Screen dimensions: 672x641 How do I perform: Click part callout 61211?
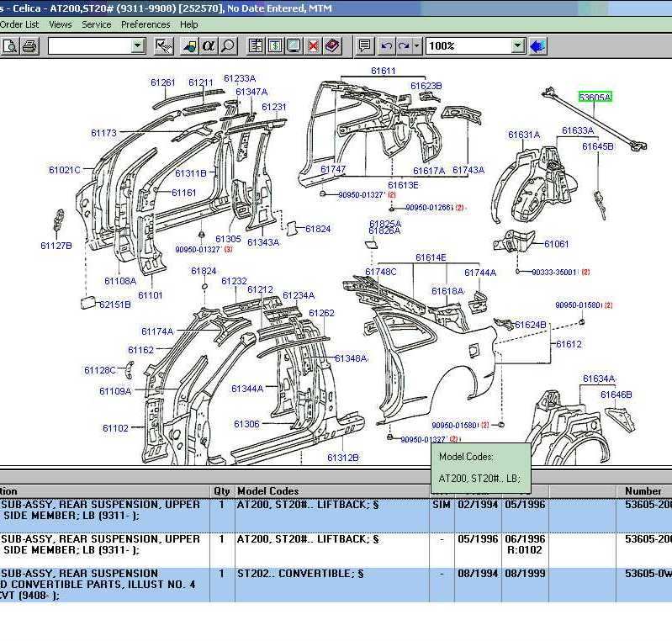pos(200,82)
